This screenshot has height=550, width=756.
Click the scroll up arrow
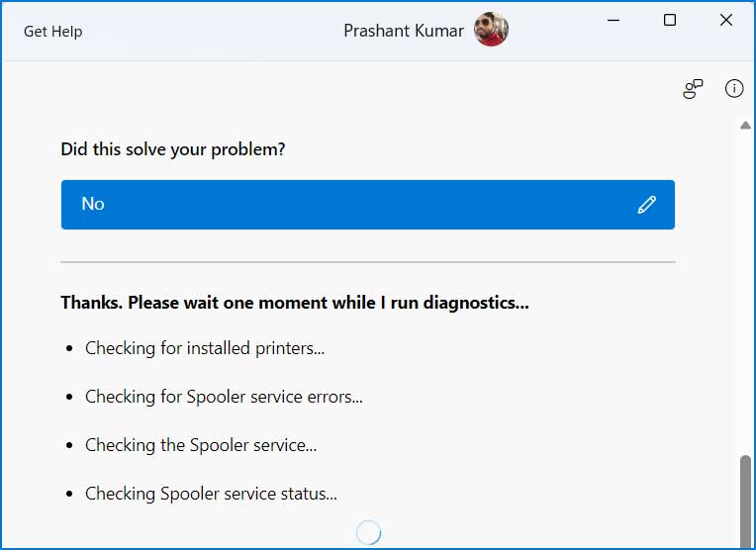click(745, 126)
